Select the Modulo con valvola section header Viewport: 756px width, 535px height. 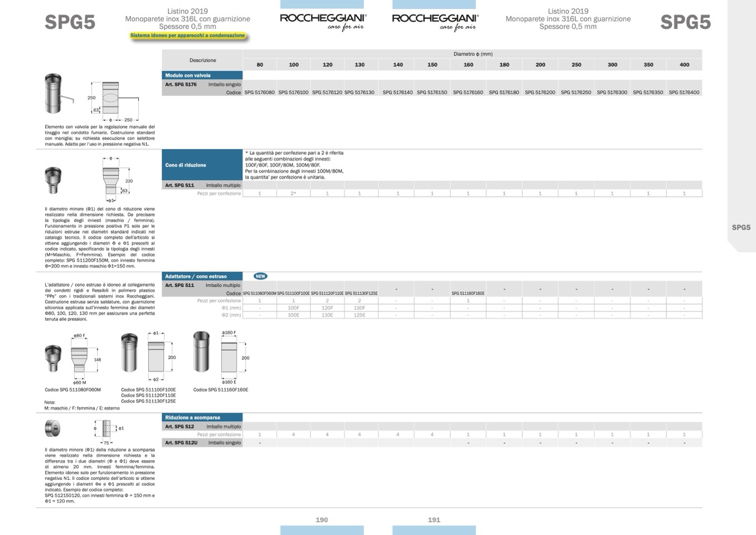[x=202, y=75]
